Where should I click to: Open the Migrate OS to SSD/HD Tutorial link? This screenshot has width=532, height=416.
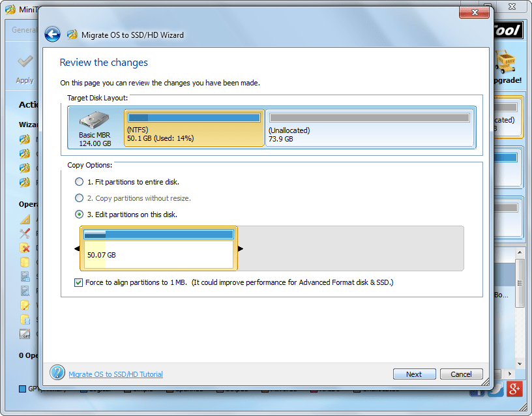[115, 374]
